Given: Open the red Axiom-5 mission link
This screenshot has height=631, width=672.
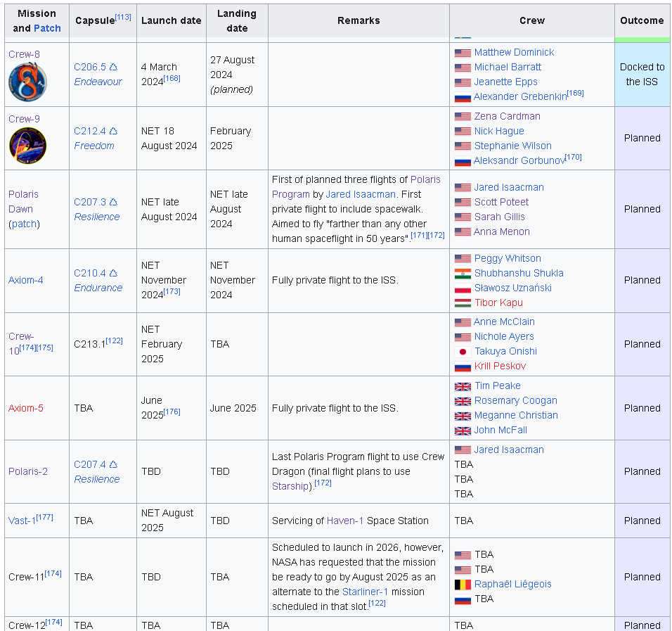Looking at the screenshot, I should (x=26, y=408).
